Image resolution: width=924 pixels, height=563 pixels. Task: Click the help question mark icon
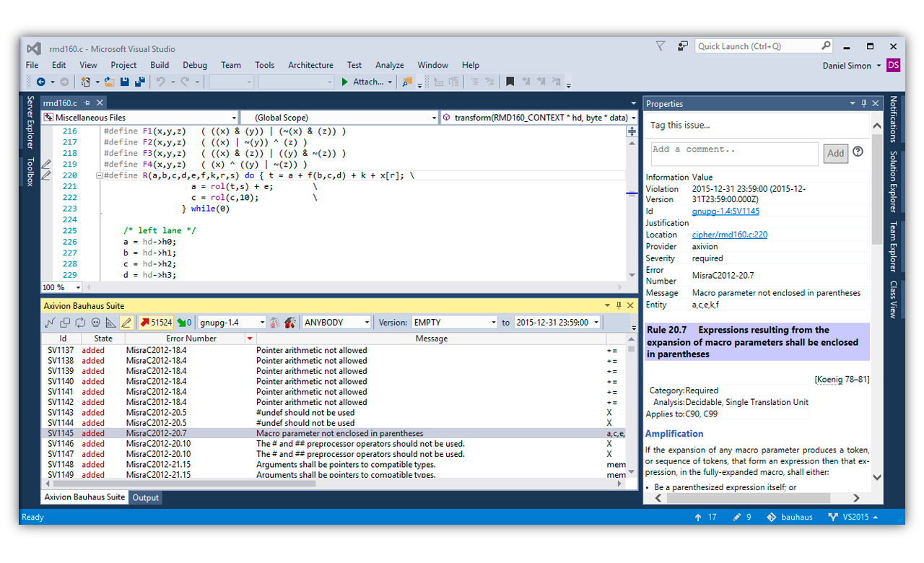[x=858, y=152]
